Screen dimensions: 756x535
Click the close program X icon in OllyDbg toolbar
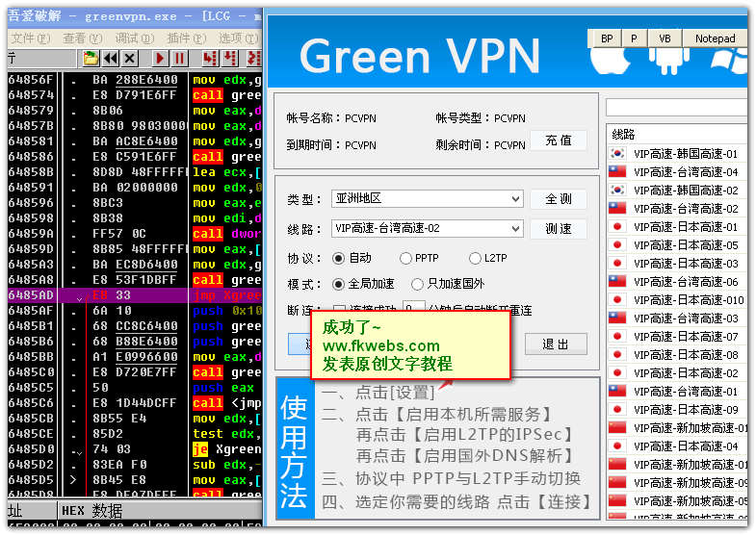129,59
